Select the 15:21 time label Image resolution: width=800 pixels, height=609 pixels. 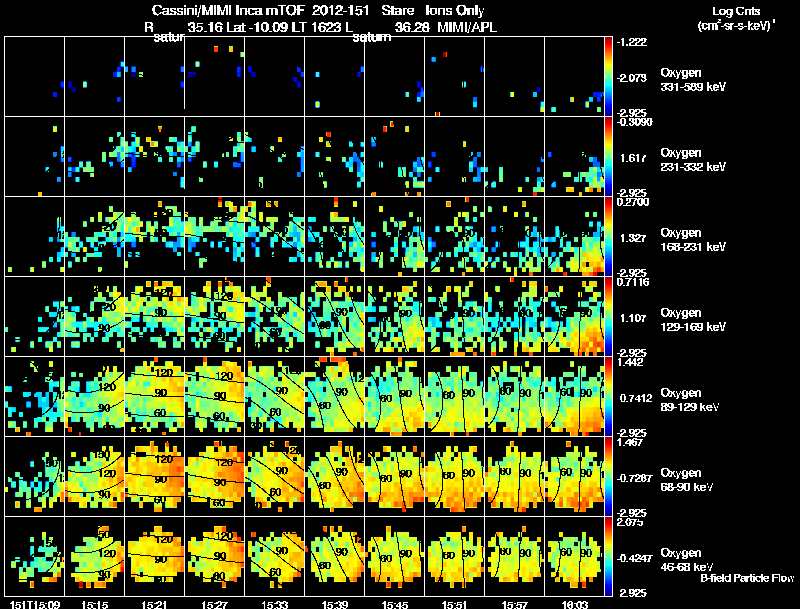tap(154, 604)
